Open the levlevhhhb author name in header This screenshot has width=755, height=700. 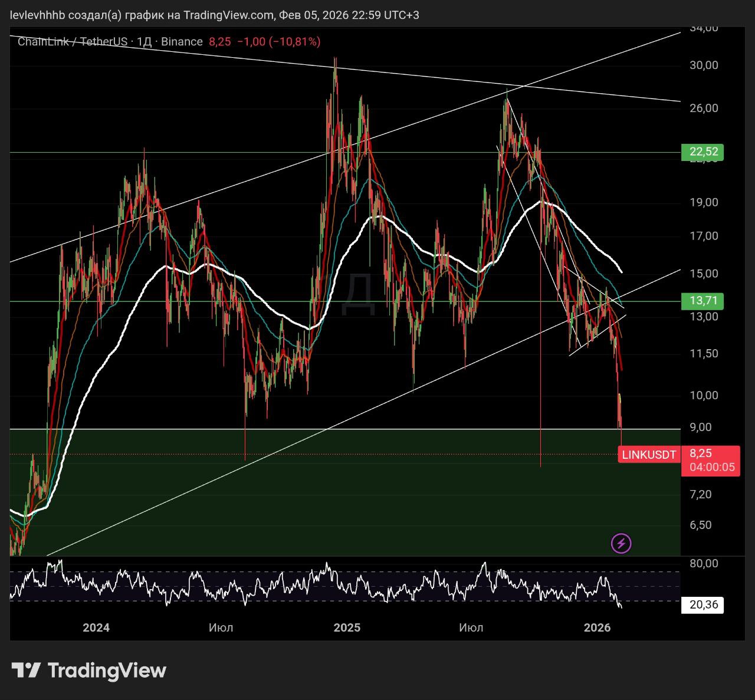pyautogui.click(x=37, y=15)
